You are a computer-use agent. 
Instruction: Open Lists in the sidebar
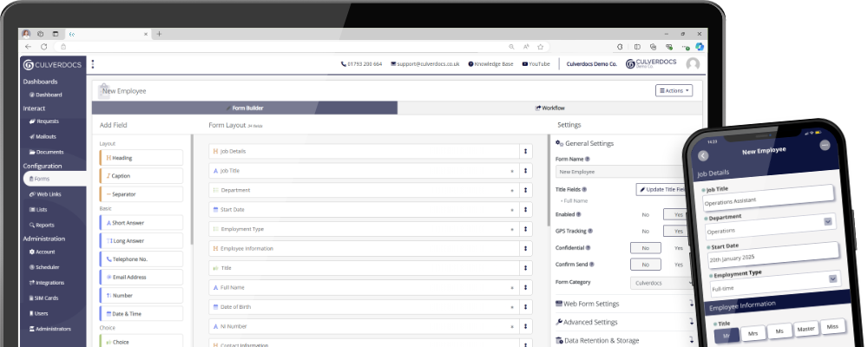[38, 210]
